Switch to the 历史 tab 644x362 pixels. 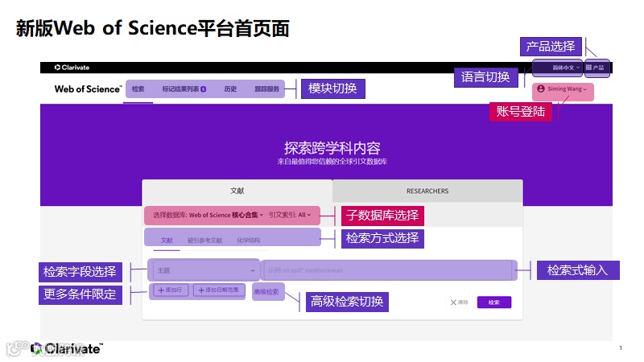click(x=230, y=89)
